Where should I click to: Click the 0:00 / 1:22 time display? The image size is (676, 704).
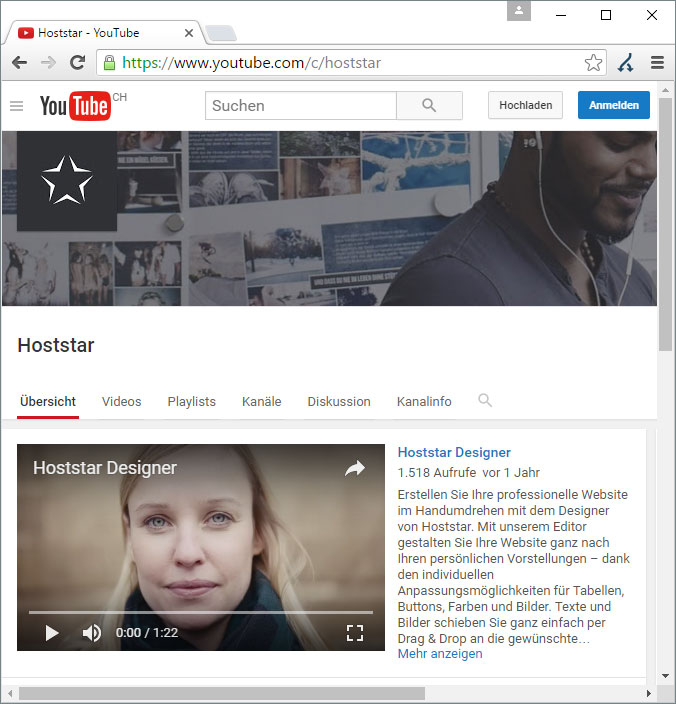coord(147,633)
